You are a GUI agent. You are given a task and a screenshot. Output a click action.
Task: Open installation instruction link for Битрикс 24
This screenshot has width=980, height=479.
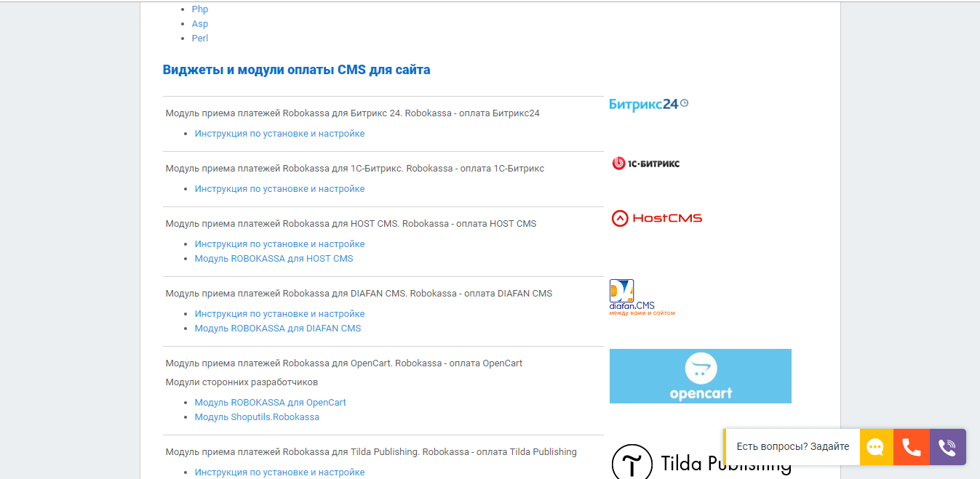click(279, 134)
